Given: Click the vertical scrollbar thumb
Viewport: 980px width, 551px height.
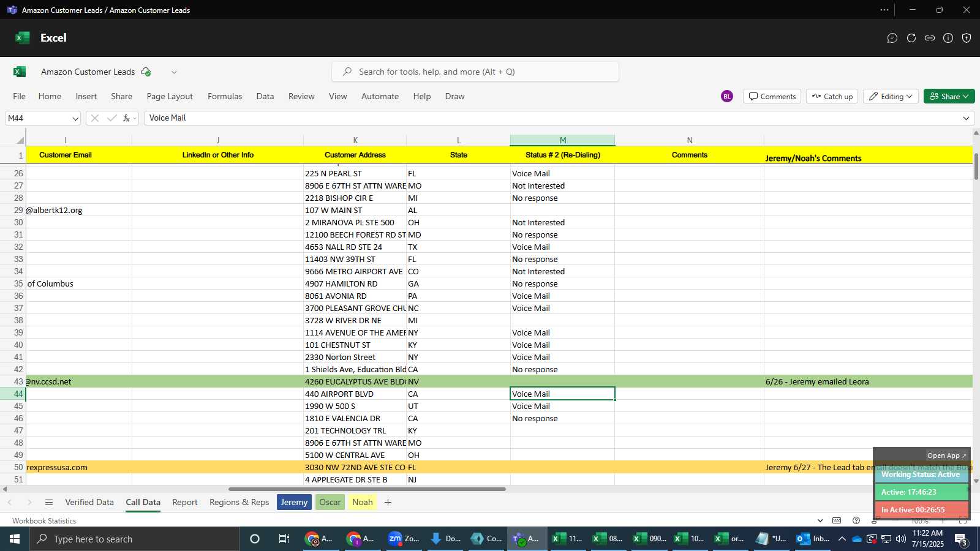Looking at the screenshot, I should [x=976, y=165].
